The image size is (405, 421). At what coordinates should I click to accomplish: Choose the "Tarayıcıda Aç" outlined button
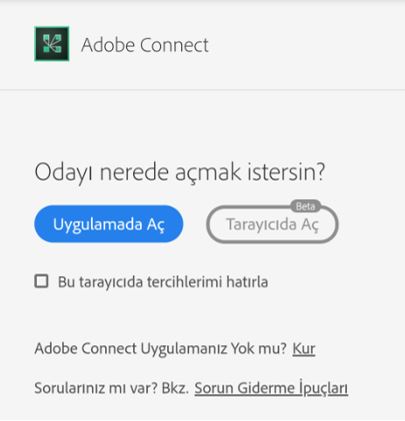pos(272,224)
